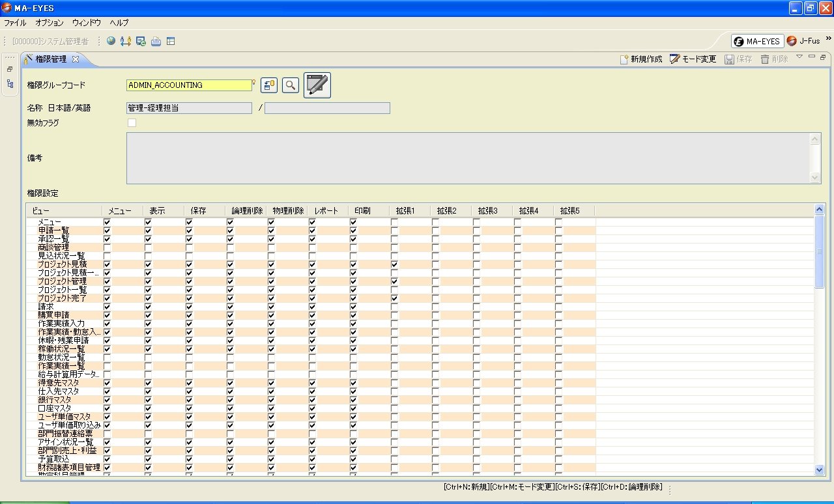Image resolution: width=834 pixels, height=504 pixels.
Task: Switch to the J-Fus perspective
Action: point(803,41)
